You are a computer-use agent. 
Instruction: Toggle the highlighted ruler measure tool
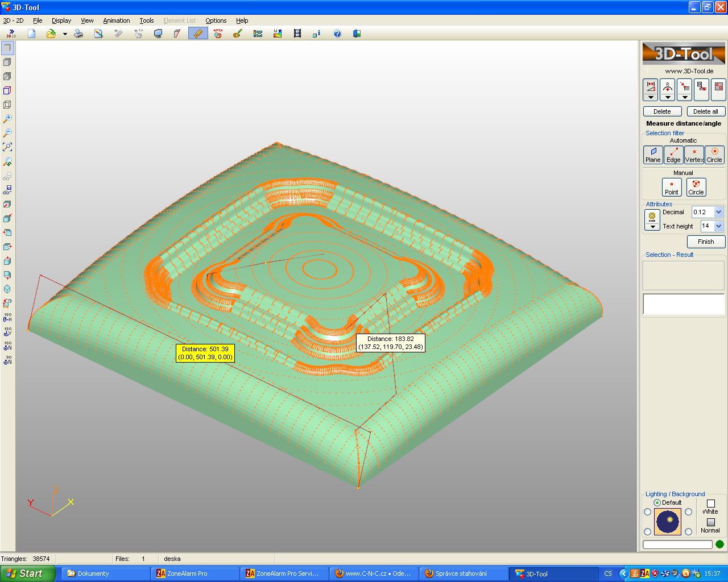tap(198, 34)
